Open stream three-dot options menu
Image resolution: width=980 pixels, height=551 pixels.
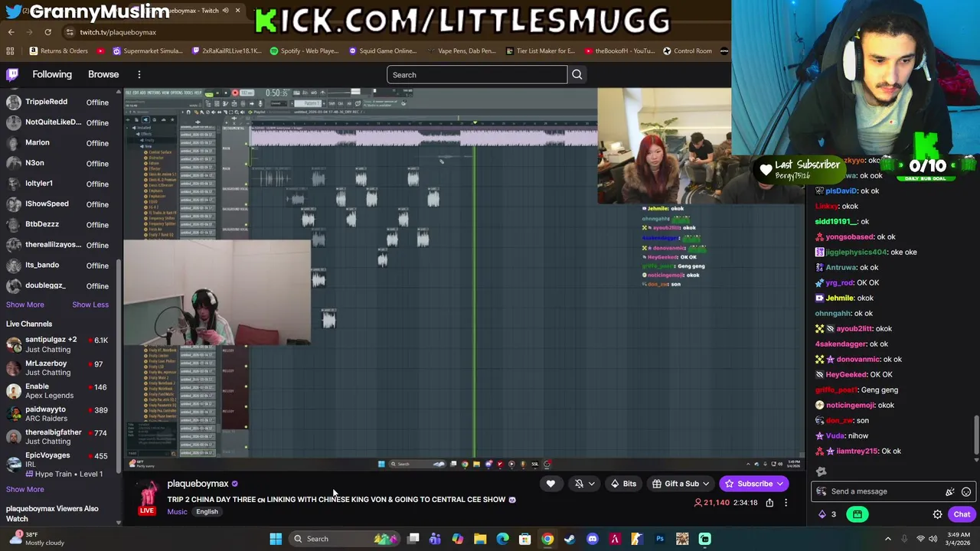point(786,503)
